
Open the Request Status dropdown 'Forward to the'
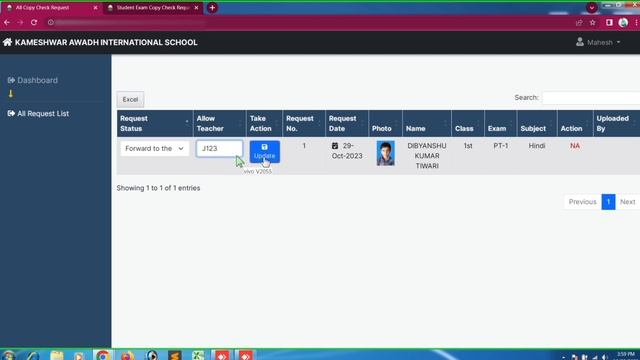pyautogui.click(x=154, y=149)
